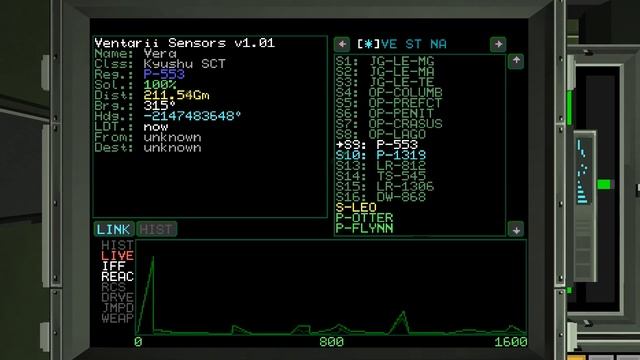This screenshot has height=360, width=640.
Task: Toggle the WEAP signal channel
Action: [118, 318]
